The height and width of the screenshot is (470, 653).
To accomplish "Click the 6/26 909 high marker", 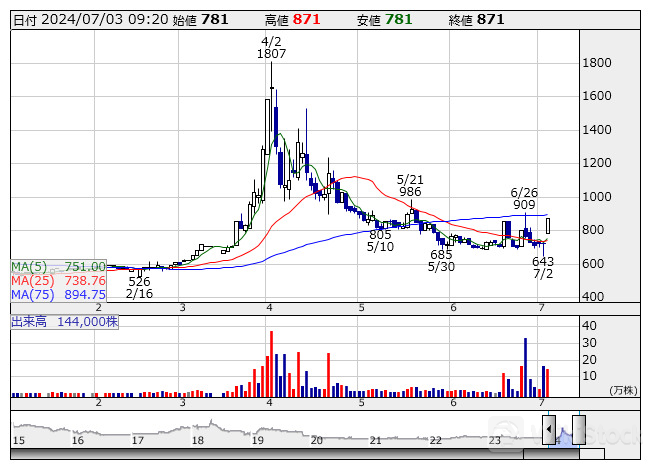I will (524, 198).
